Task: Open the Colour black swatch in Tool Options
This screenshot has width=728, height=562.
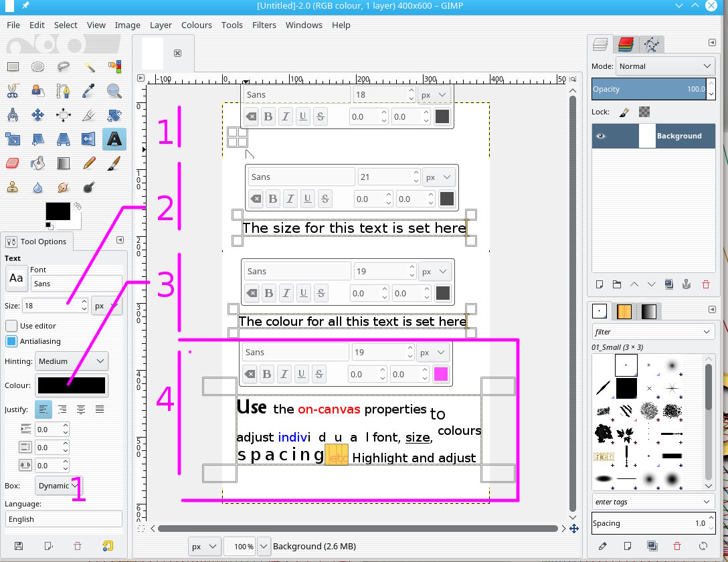Action: 72,385
